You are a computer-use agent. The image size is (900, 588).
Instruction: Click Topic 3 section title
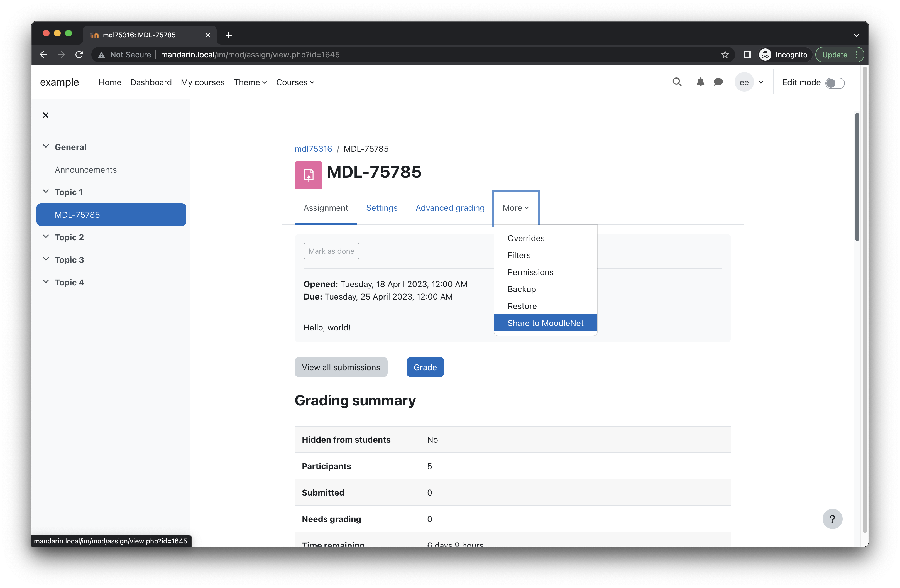69,260
